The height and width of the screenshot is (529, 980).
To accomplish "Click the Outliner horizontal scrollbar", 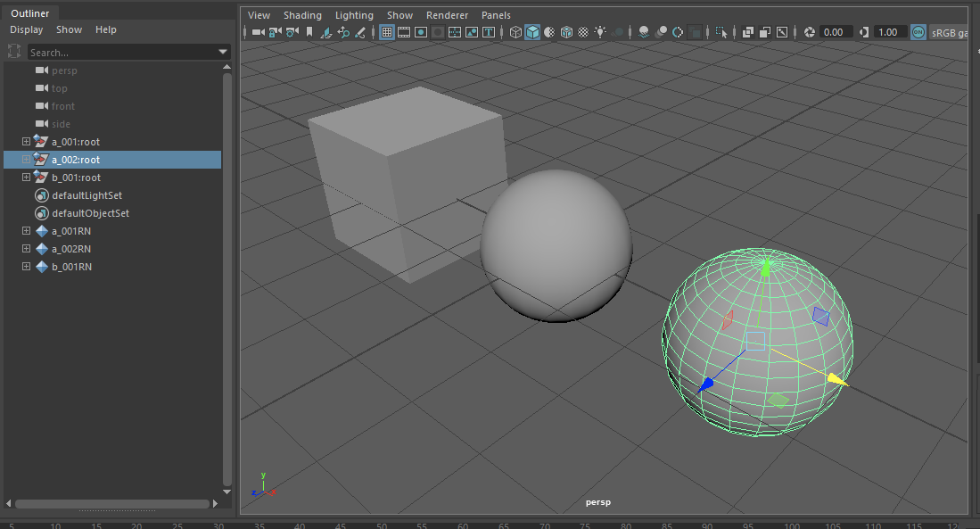I will [x=112, y=503].
